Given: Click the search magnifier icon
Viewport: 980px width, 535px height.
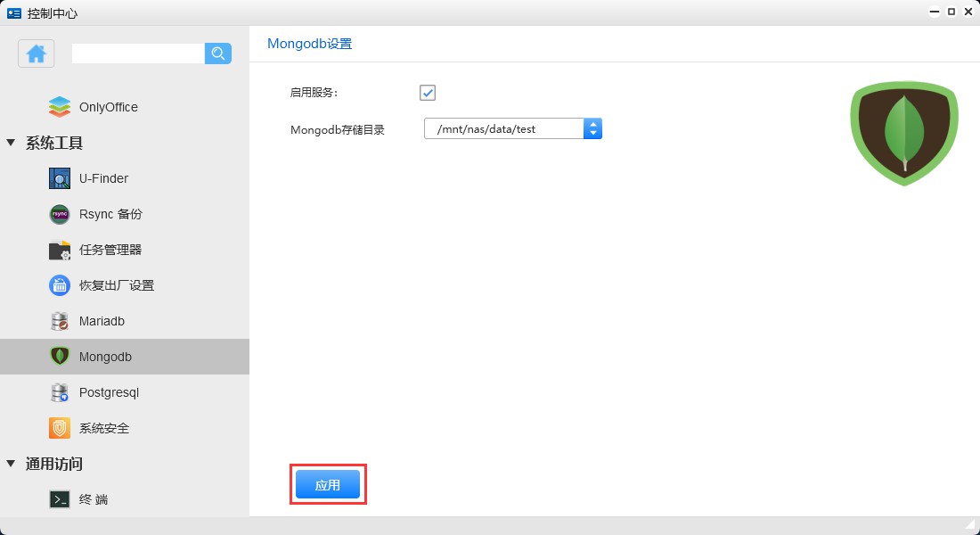Looking at the screenshot, I should pyautogui.click(x=218, y=53).
